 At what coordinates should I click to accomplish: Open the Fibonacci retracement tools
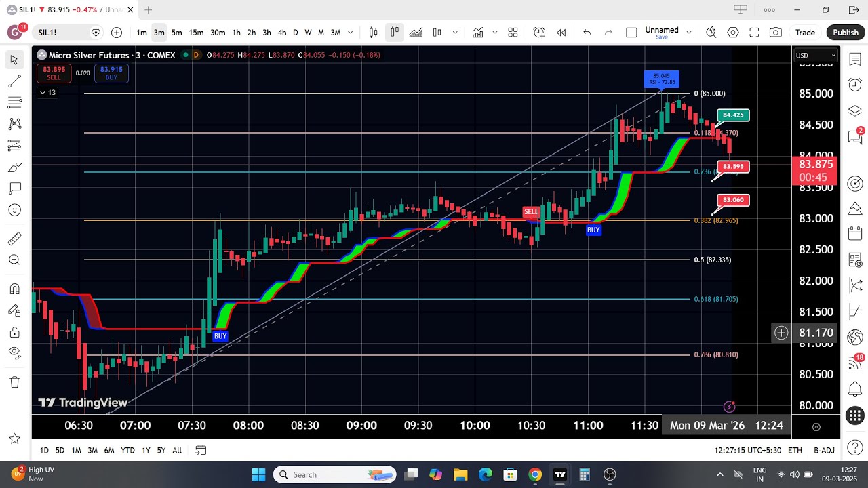(14, 103)
